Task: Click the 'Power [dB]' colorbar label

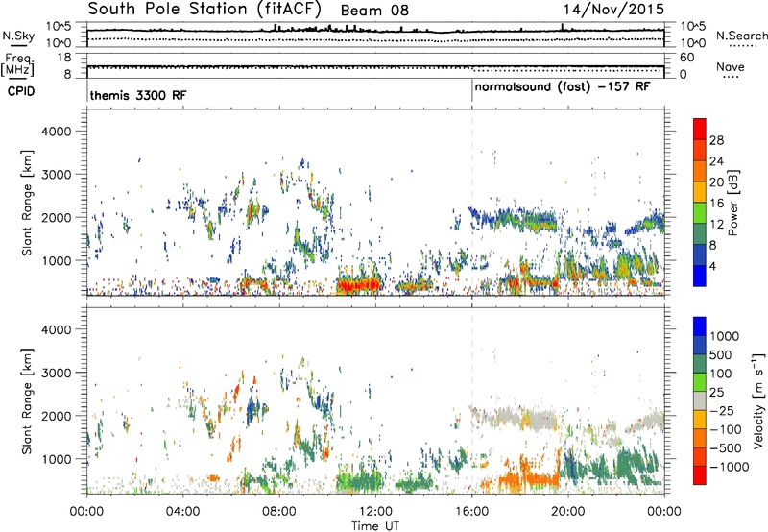Action: [x=732, y=203]
